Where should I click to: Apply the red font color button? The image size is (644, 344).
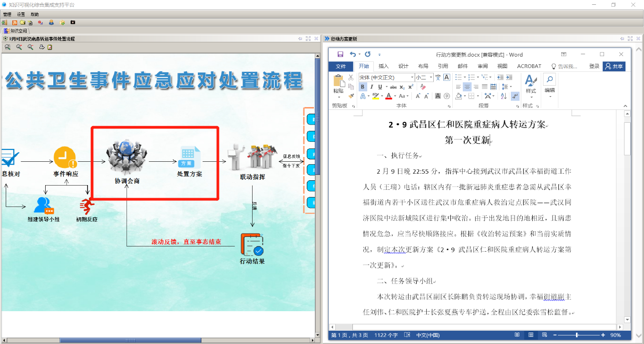pos(389,96)
